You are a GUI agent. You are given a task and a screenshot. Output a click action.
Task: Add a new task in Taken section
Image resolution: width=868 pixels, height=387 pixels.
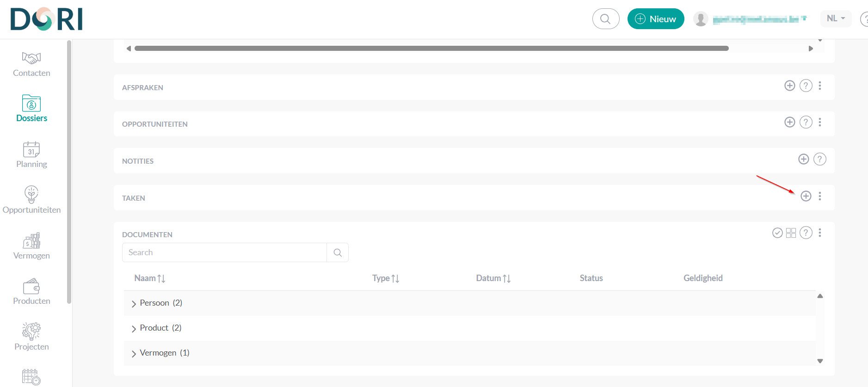pos(806,196)
